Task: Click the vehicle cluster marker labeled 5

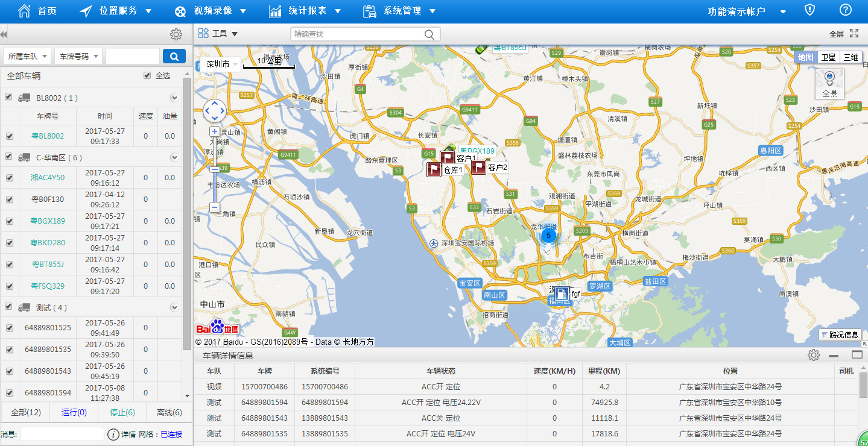Action: pyautogui.click(x=548, y=235)
